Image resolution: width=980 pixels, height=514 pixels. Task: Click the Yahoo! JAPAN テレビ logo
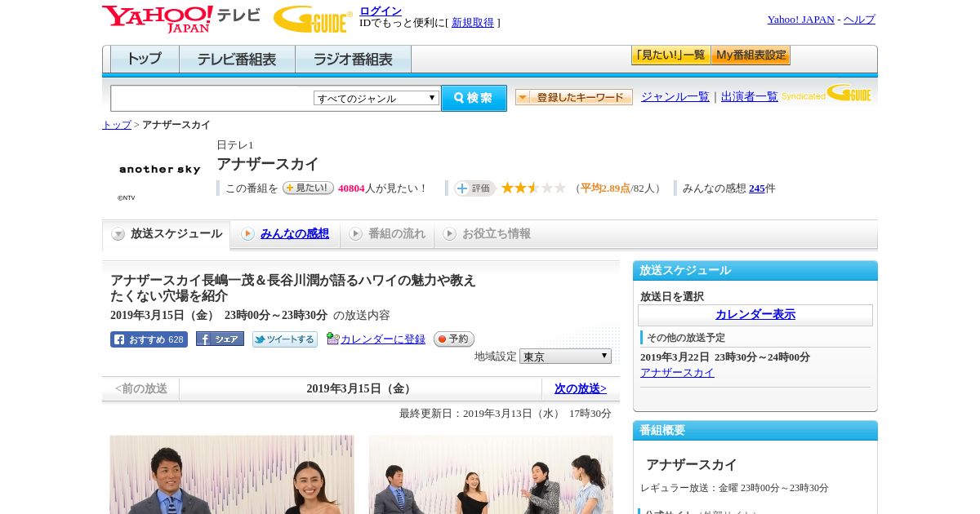[181, 19]
